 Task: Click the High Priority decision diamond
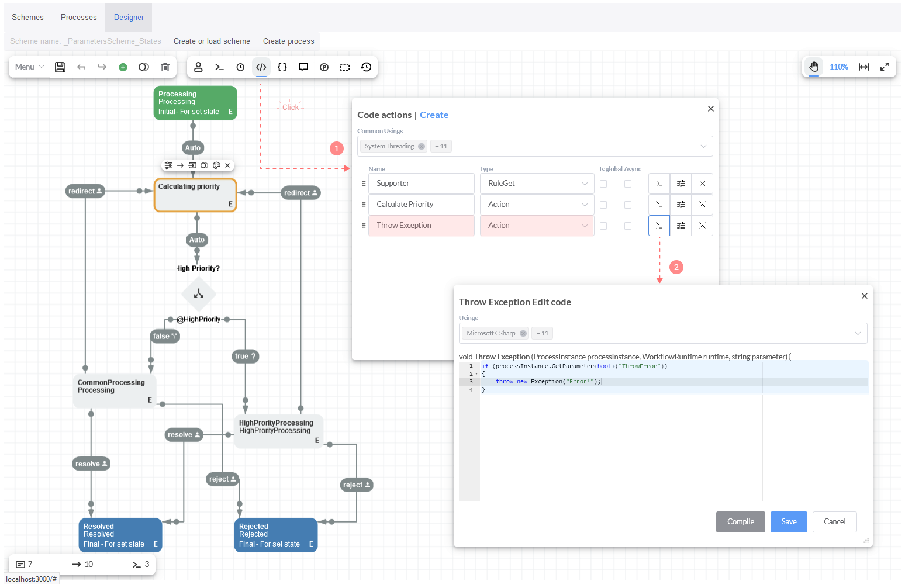[x=199, y=294]
